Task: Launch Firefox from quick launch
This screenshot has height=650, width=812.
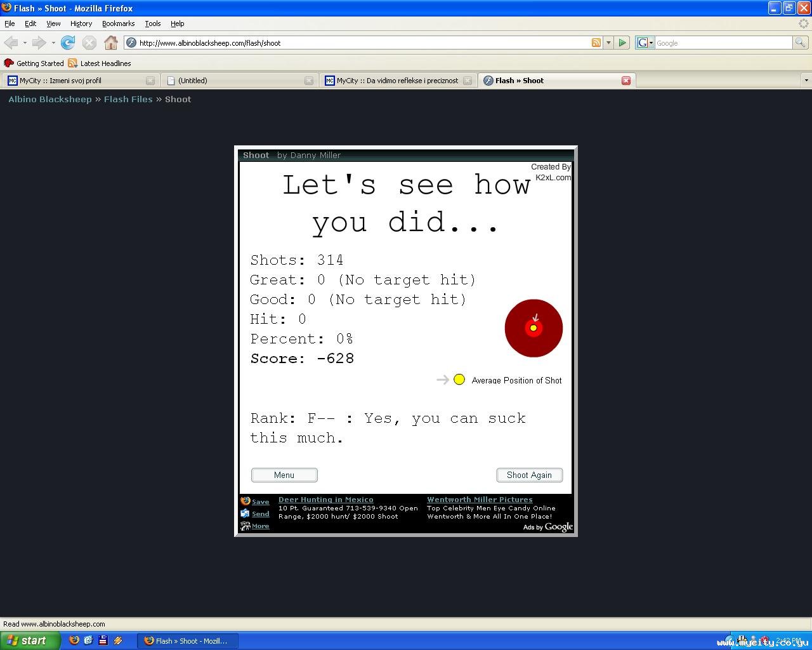Action: pyautogui.click(x=74, y=640)
